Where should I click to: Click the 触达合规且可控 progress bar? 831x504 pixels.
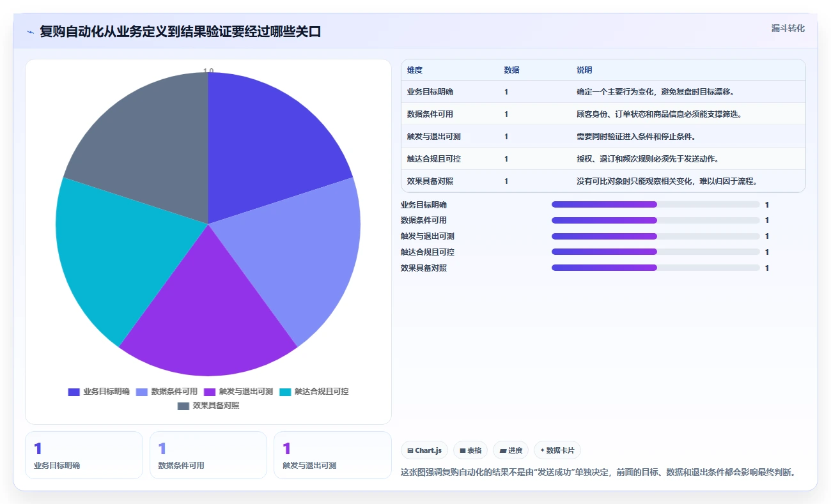[655, 252]
